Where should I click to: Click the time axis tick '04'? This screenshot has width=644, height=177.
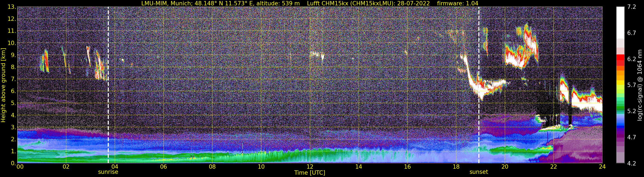[115, 167]
